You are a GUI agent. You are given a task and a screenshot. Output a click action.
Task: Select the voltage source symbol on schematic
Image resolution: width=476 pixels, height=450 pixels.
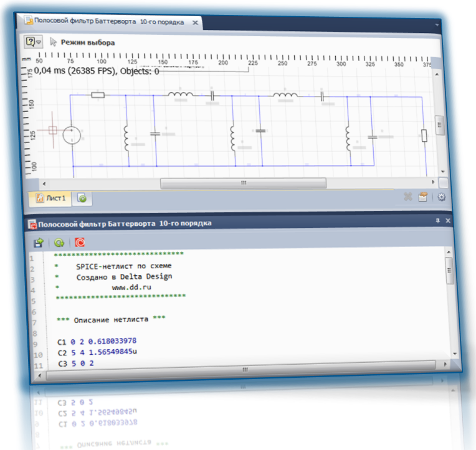point(72,135)
